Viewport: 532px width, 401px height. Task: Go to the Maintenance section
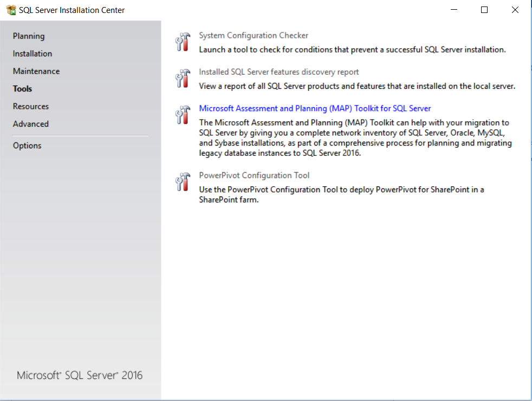click(36, 71)
